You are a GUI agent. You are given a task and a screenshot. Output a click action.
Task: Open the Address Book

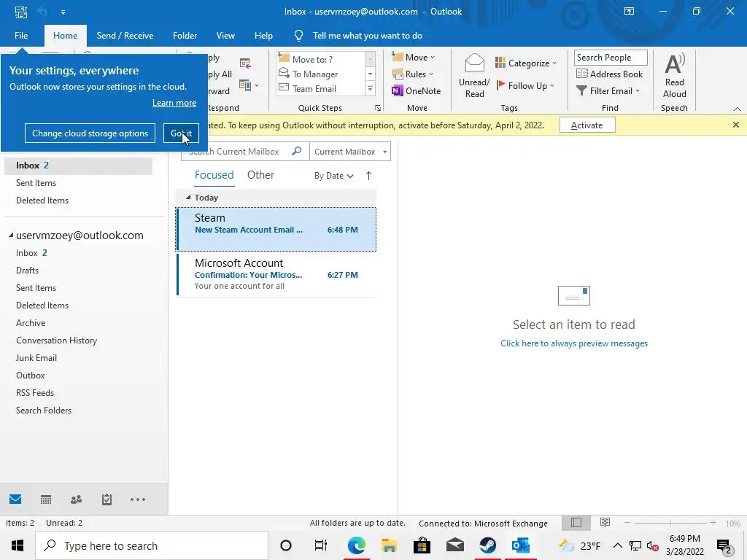tap(609, 74)
